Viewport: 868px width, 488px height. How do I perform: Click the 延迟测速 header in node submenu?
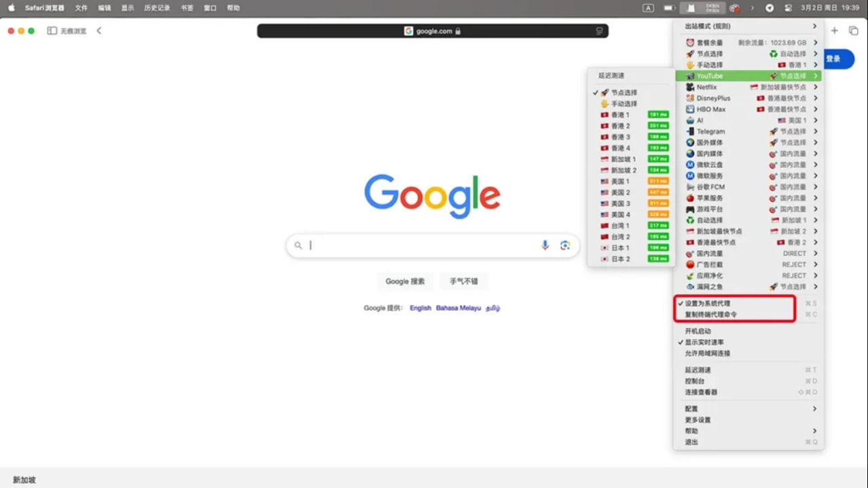click(611, 75)
